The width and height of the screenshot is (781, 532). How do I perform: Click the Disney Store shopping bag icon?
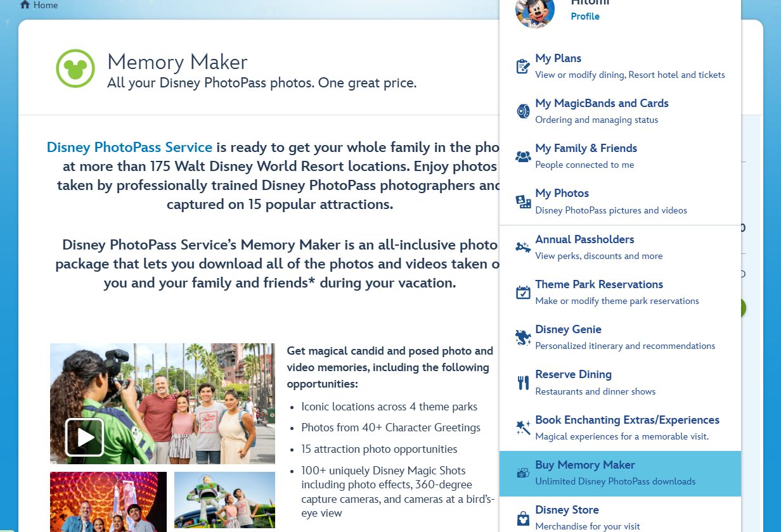tap(523, 518)
